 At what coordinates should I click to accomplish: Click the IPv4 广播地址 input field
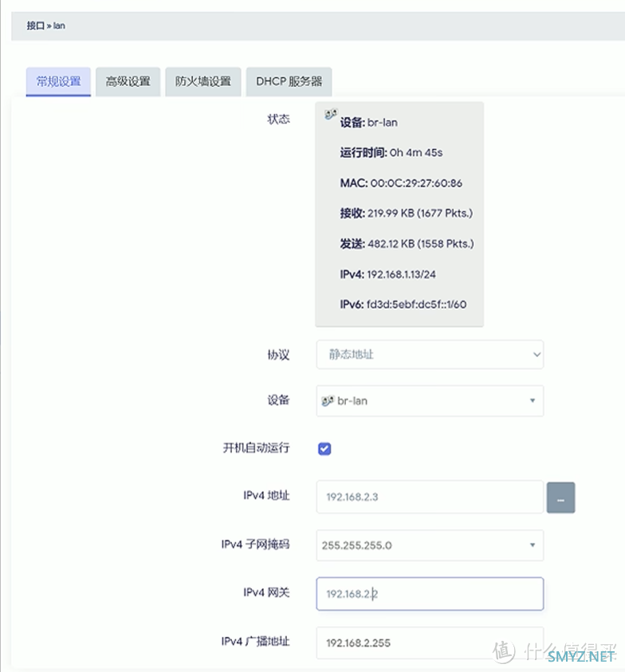pos(430,643)
